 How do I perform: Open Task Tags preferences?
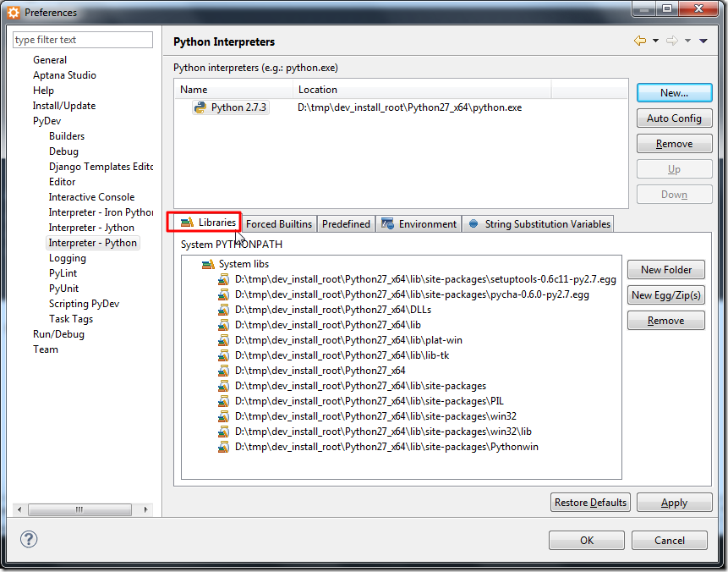tap(71, 319)
